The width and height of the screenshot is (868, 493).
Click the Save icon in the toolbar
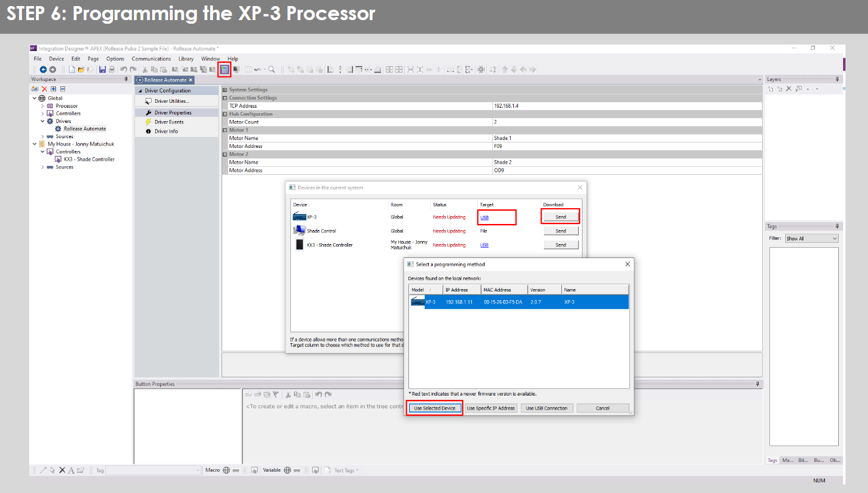point(102,69)
